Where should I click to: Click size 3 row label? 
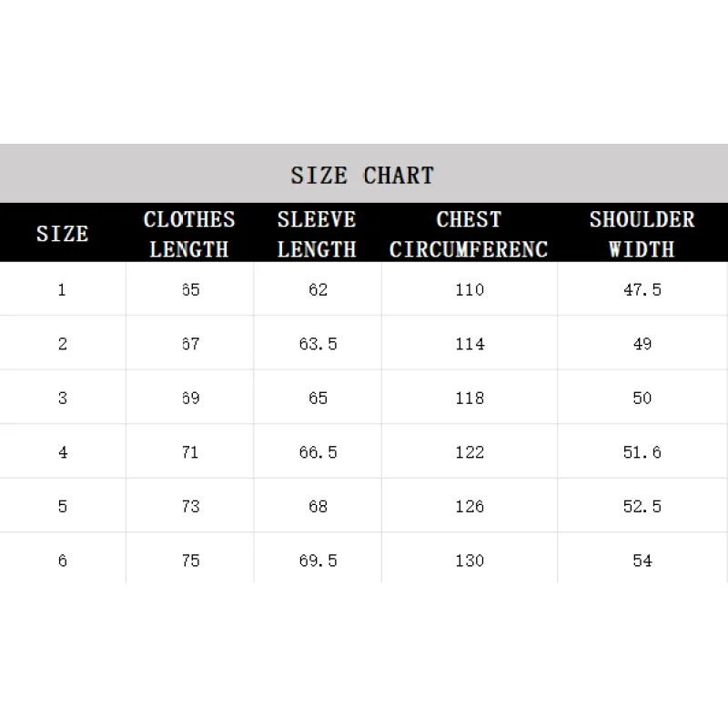click(62, 398)
